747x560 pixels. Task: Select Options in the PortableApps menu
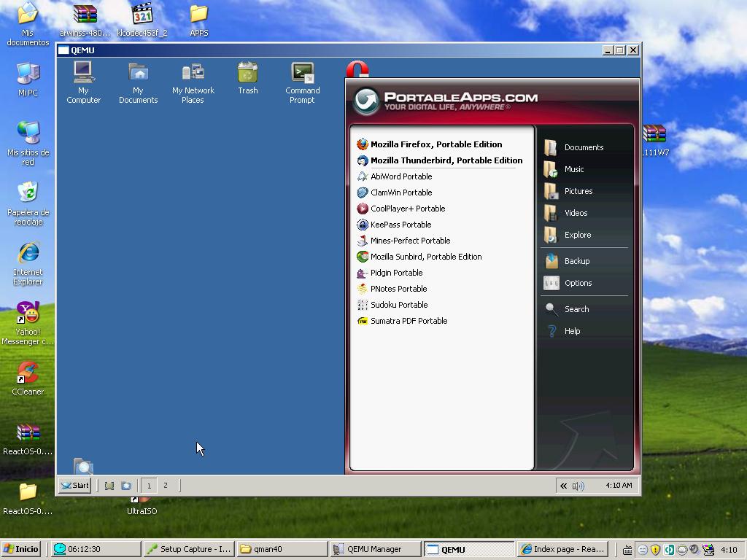[x=577, y=283]
